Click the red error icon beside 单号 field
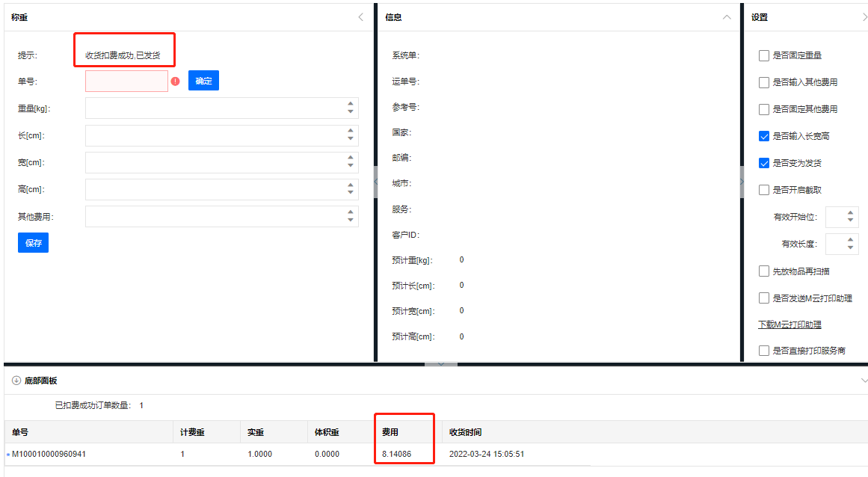 click(176, 81)
